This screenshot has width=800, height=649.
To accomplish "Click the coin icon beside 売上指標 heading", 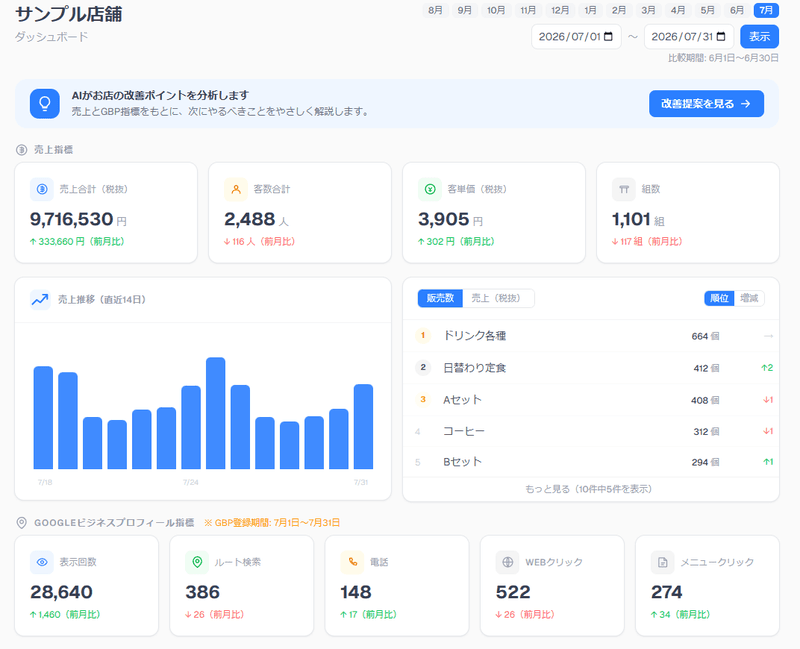I will click(x=21, y=150).
